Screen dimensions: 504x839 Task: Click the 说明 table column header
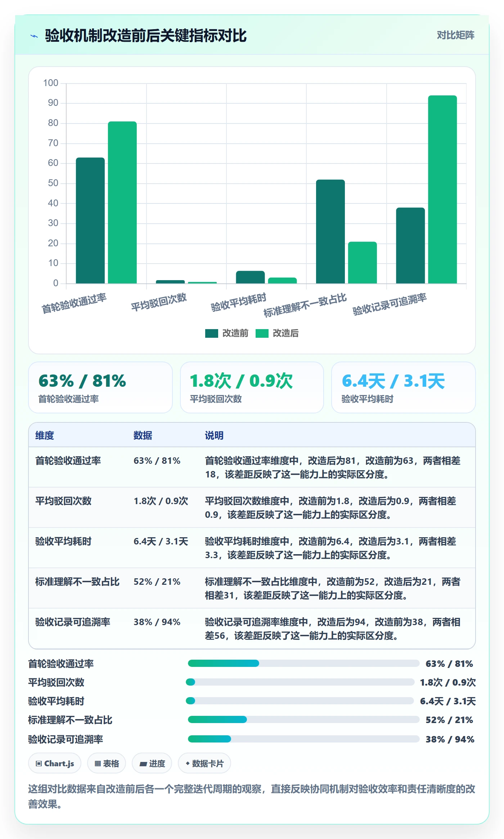[x=214, y=435]
